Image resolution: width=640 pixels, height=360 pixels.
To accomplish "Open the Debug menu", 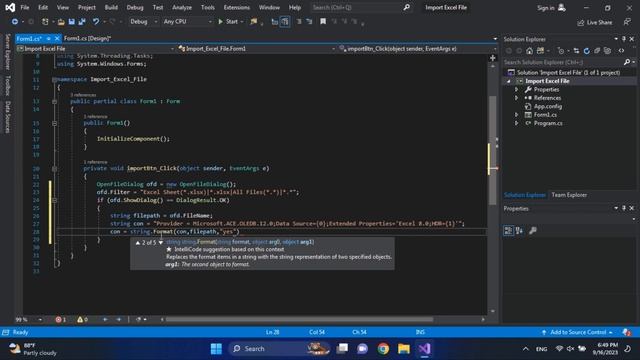I will pos(135,7).
